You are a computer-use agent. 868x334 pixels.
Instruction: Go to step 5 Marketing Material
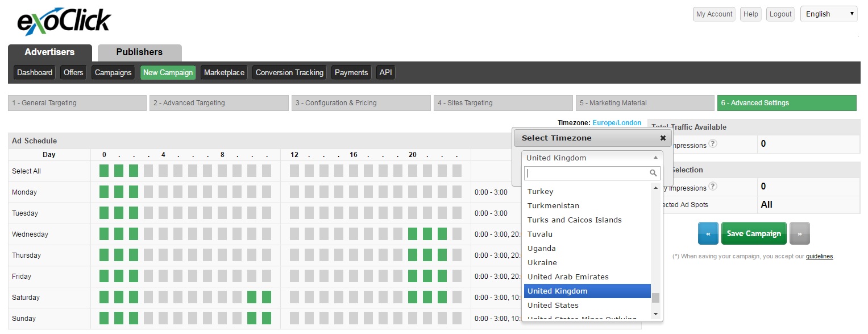tap(645, 103)
